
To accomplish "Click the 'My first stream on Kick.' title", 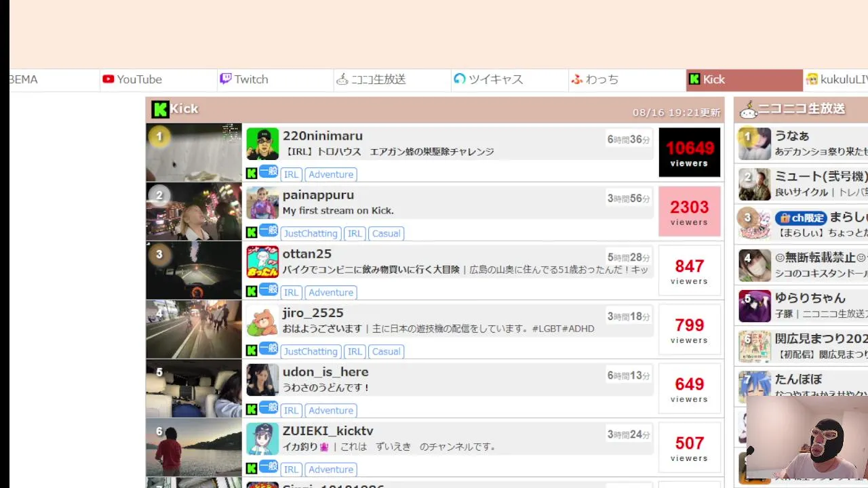I will point(338,211).
